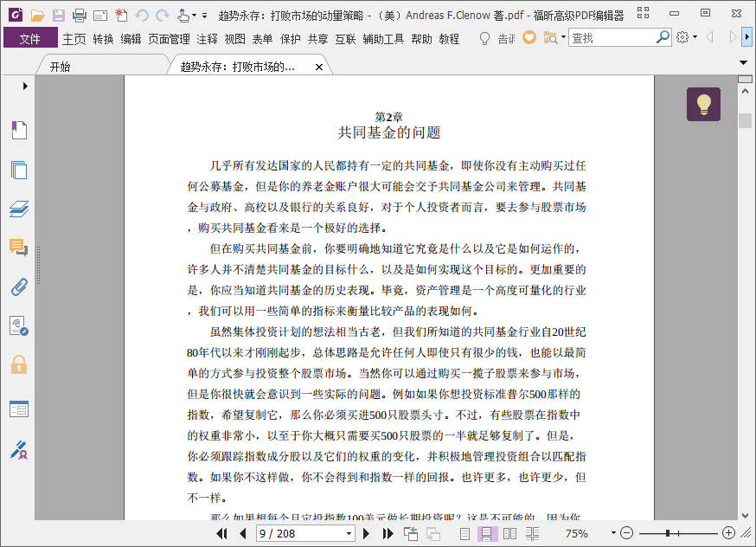This screenshot has height=547, width=756.
Task: Create a new PDF from blank page
Action: point(121,16)
